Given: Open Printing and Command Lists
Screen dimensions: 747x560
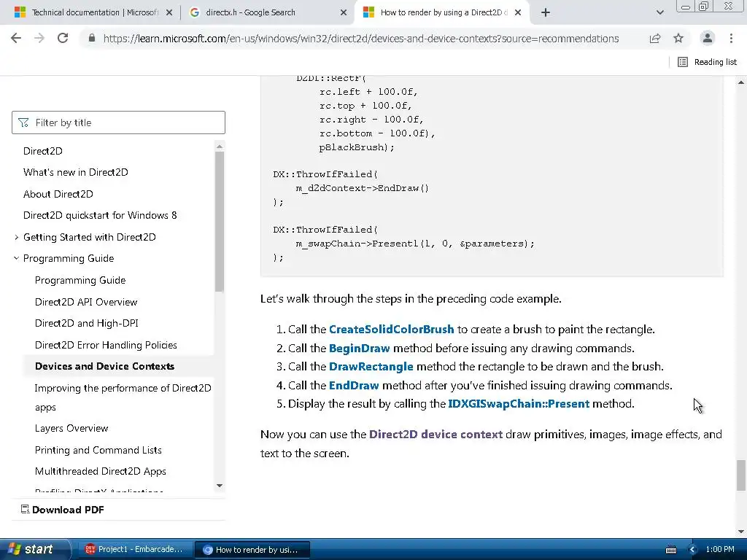Looking at the screenshot, I should click(98, 450).
